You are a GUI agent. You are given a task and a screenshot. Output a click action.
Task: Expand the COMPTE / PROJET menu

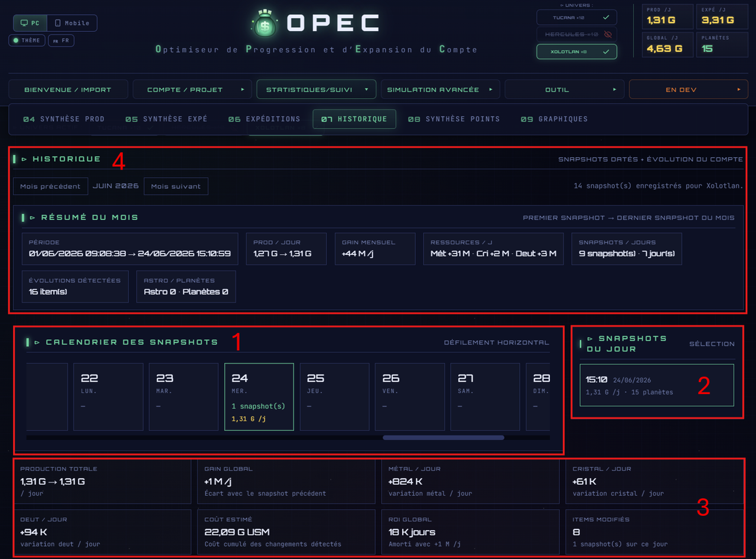coord(192,89)
